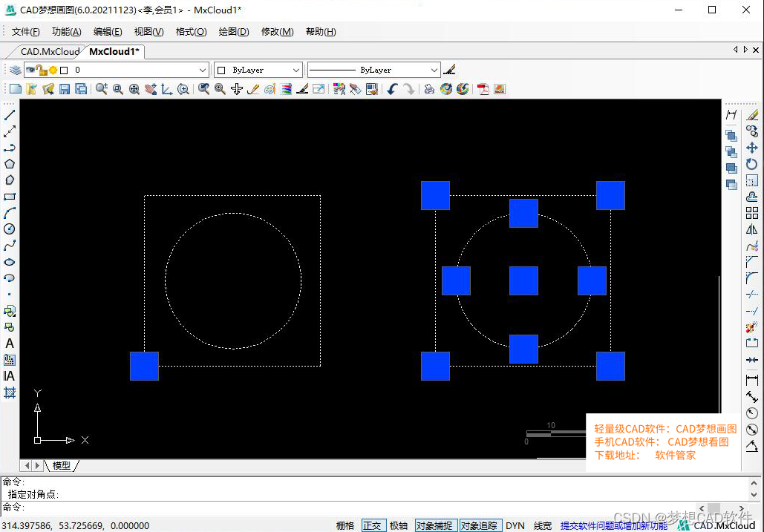Select the Spline curve tool
Viewport: 764px width, 532px height.
pos(9,246)
